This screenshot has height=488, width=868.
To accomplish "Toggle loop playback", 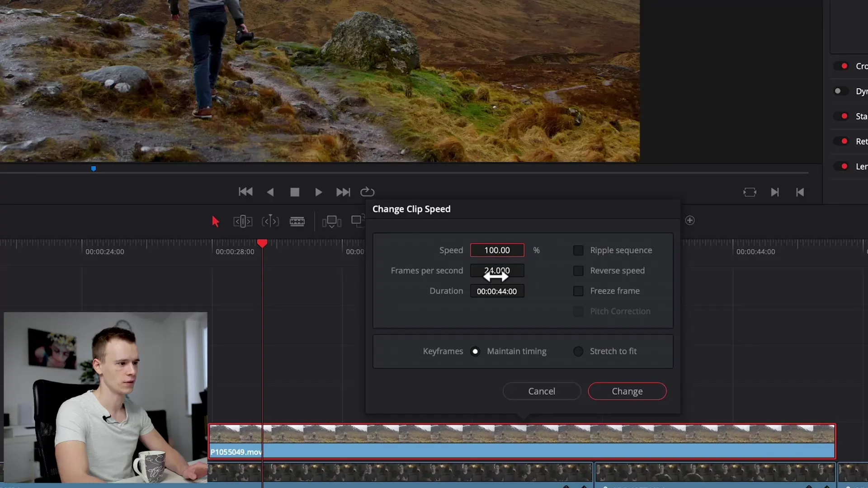I will point(368,192).
